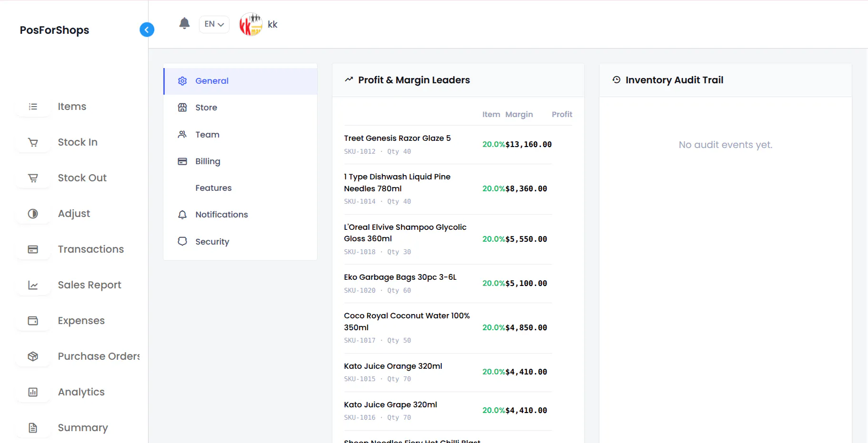Open the General settings section
The image size is (868, 443).
[x=240, y=81]
